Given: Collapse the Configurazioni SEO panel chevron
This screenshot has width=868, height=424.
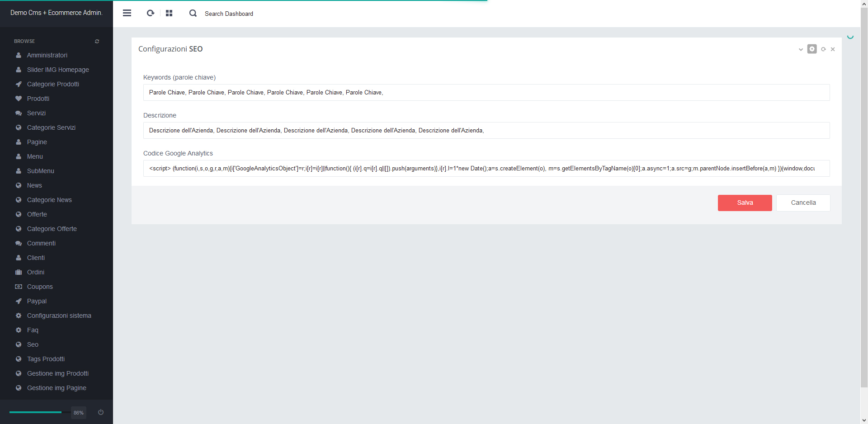Looking at the screenshot, I should (x=801, y=49).
